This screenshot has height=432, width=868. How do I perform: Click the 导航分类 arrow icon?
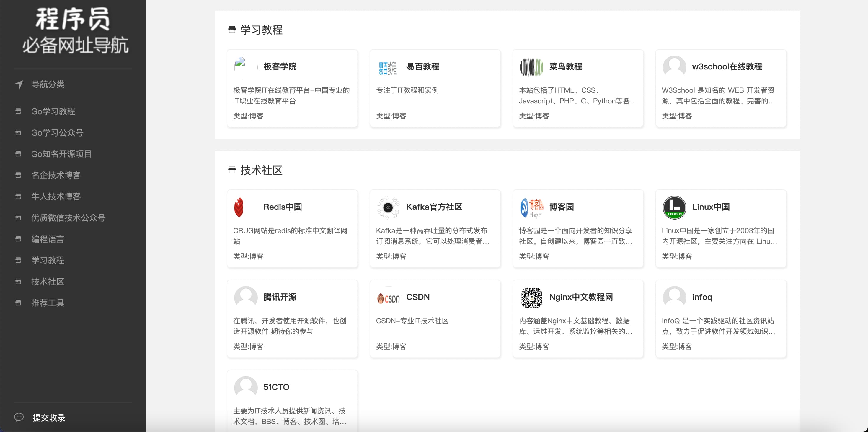19,84
